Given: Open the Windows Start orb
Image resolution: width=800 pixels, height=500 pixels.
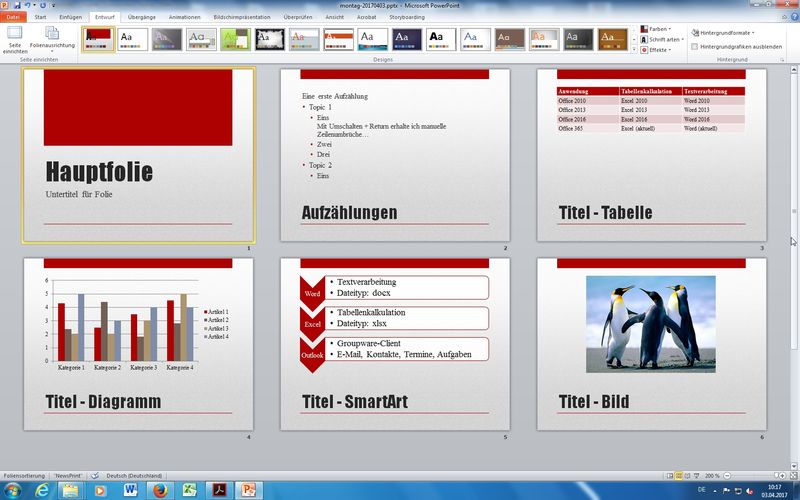Looking at the screenshot, I should (12, 490).
